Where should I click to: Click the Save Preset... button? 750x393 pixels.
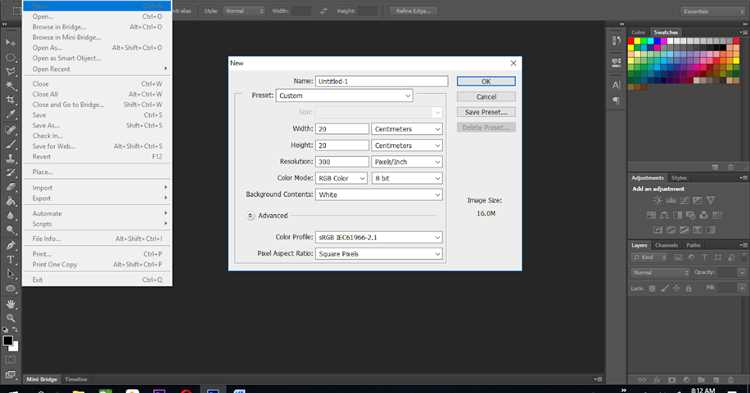(x=486, y=112)
